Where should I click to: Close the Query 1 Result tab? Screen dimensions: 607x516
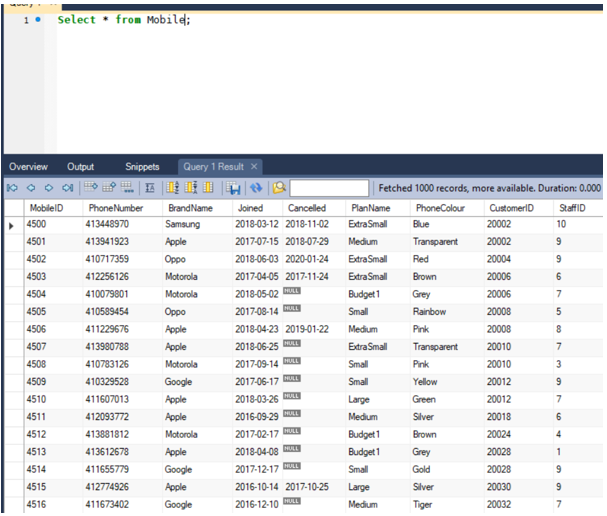pyautogui.click(x=254, y=166)
